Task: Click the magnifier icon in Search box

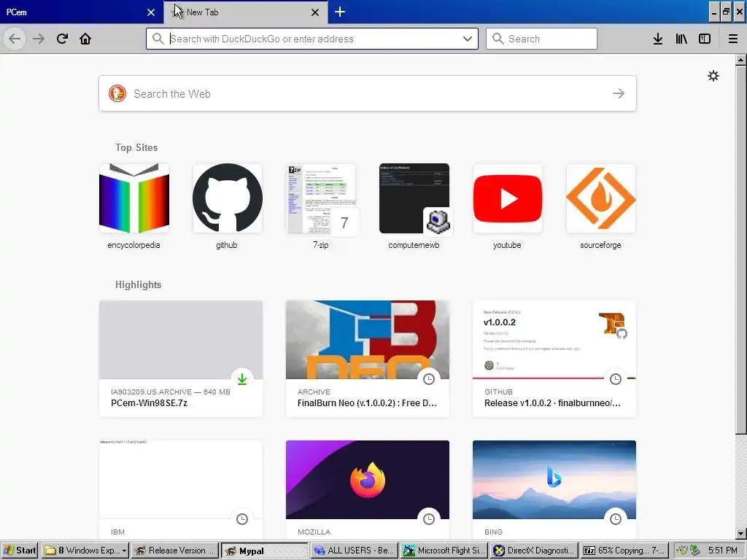Action: [498, 39]
